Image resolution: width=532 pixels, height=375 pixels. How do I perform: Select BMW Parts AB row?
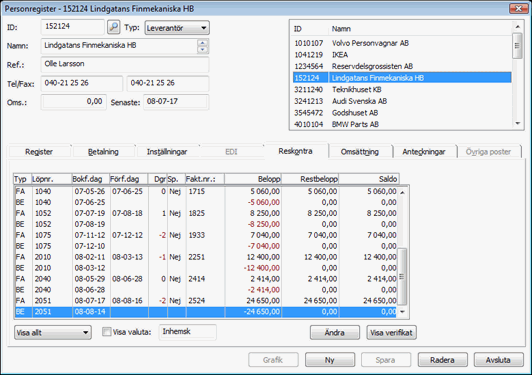(402, 124)
